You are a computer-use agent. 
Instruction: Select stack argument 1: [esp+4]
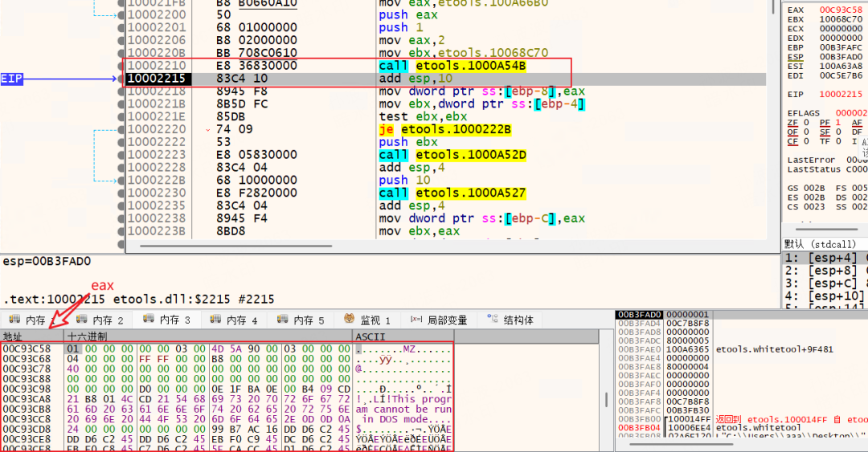[825, 258]
